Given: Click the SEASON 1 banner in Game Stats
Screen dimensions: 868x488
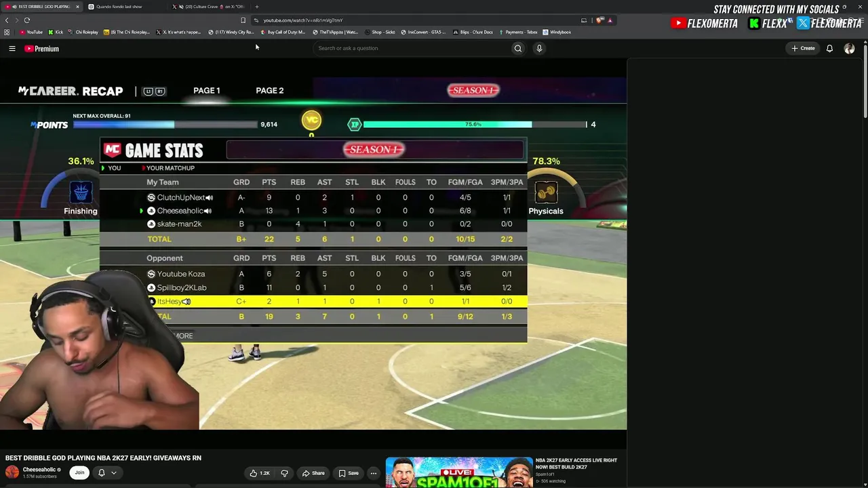Looking at the screenshot, I should pyautogui.click(x=374, y=150).
